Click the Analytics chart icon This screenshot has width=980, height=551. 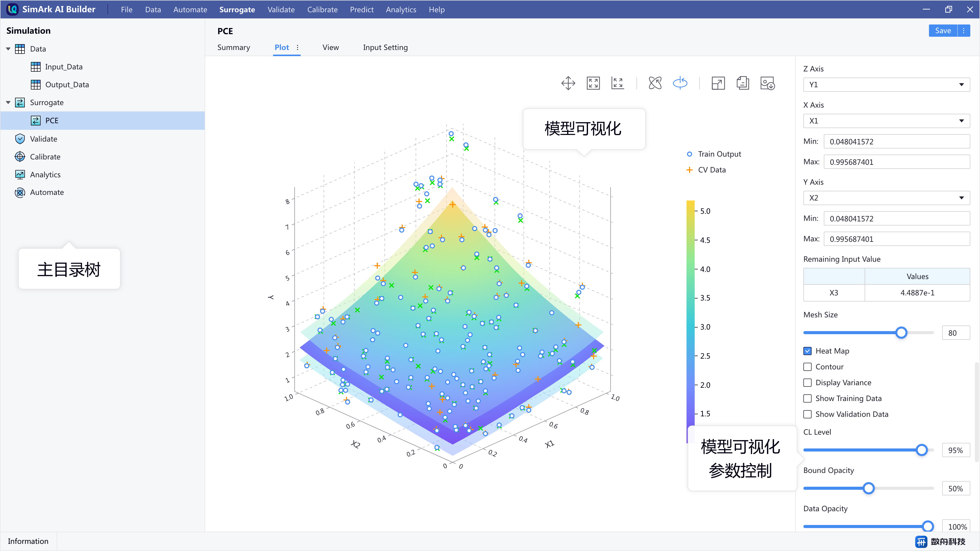click(x=20, y=174)
